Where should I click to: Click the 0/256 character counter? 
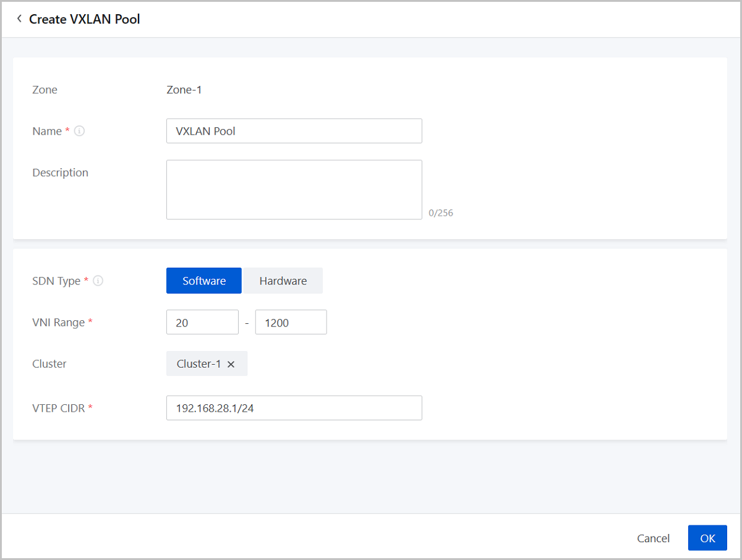click(x=440, y=213)
